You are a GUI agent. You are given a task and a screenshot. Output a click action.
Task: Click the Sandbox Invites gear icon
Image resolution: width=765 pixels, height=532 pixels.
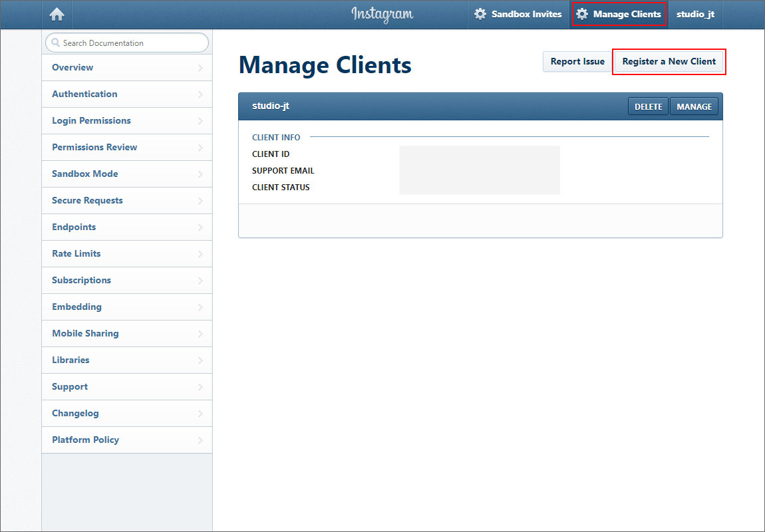[x=480, y=14]
